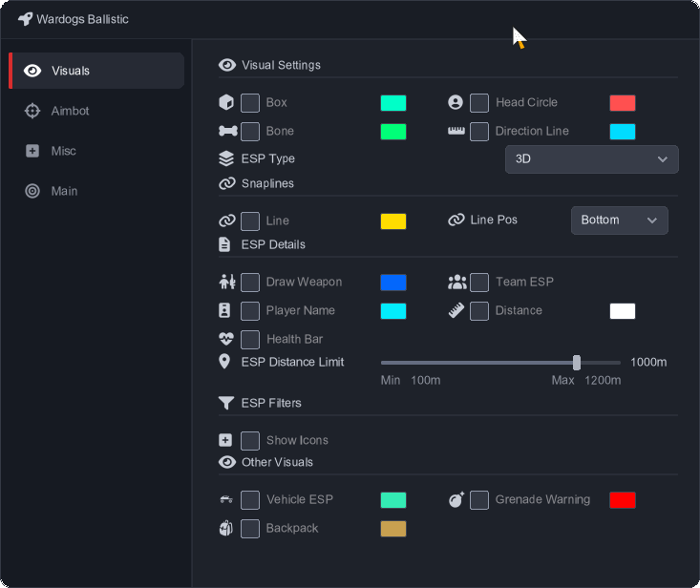This screenshot has height=588, width=700.
Task: Click the eye icon beside Visuals tab
Action: coord(32,71)
